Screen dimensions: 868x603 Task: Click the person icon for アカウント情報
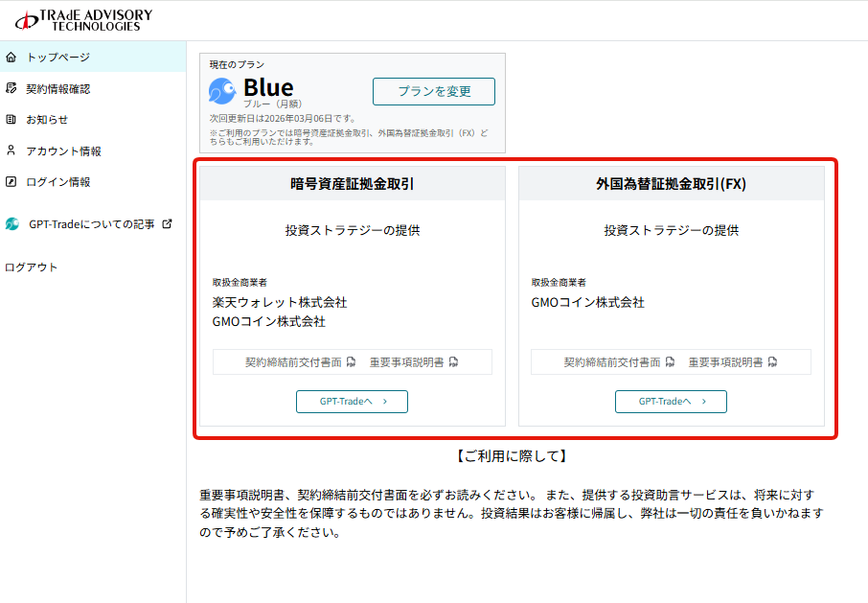tap(11, 151)
